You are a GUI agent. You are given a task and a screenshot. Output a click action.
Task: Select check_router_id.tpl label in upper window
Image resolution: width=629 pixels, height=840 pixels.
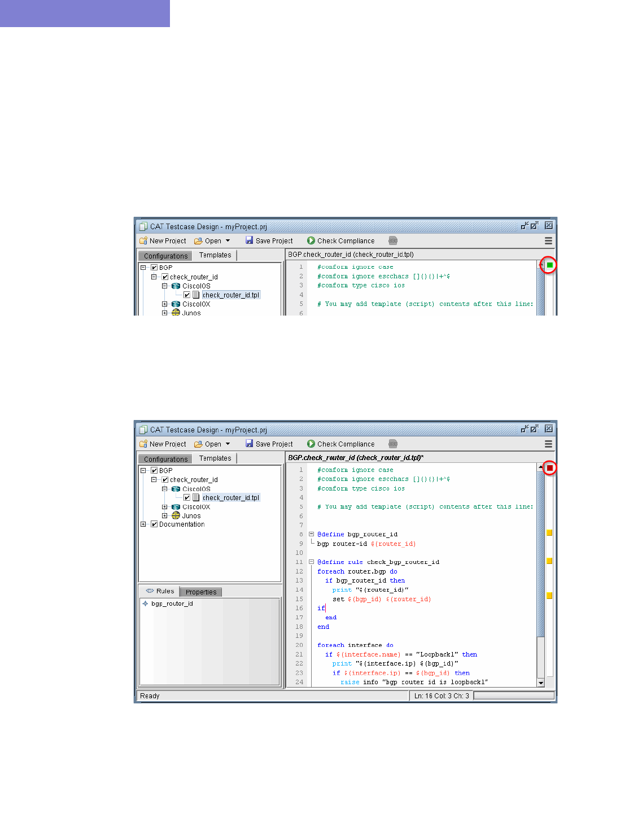[x=231, y=295]
